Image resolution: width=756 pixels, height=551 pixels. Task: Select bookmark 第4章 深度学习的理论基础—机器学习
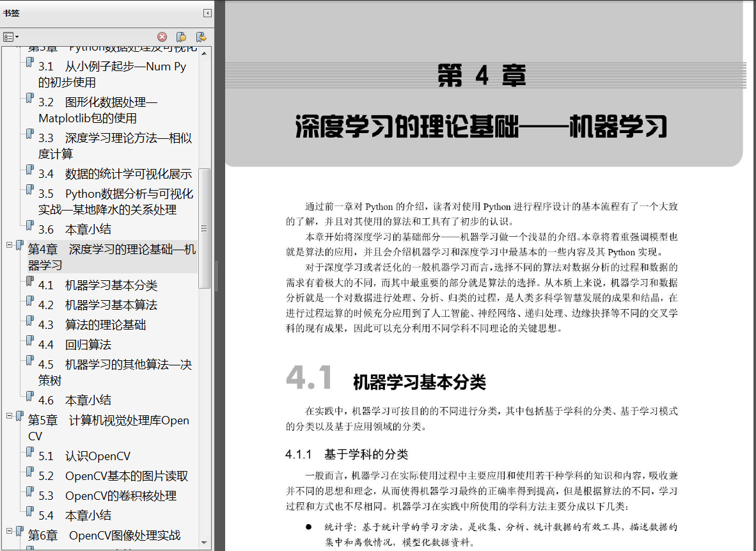112,257
